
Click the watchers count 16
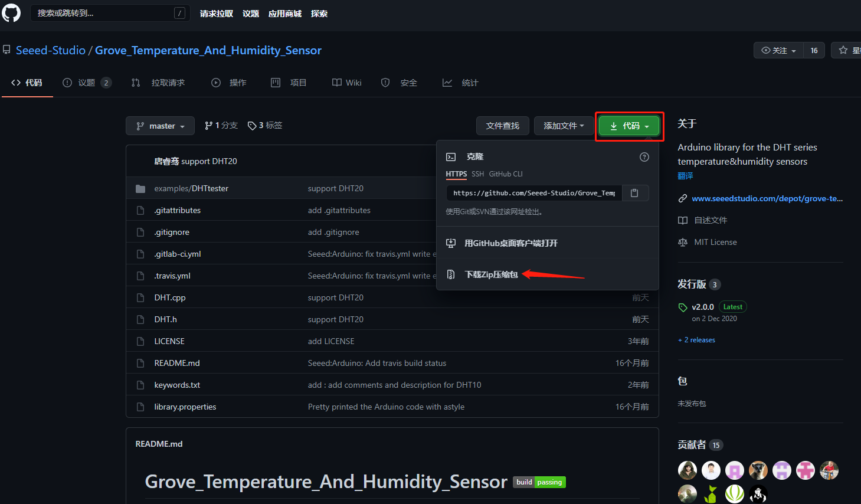tap(814, 51)
